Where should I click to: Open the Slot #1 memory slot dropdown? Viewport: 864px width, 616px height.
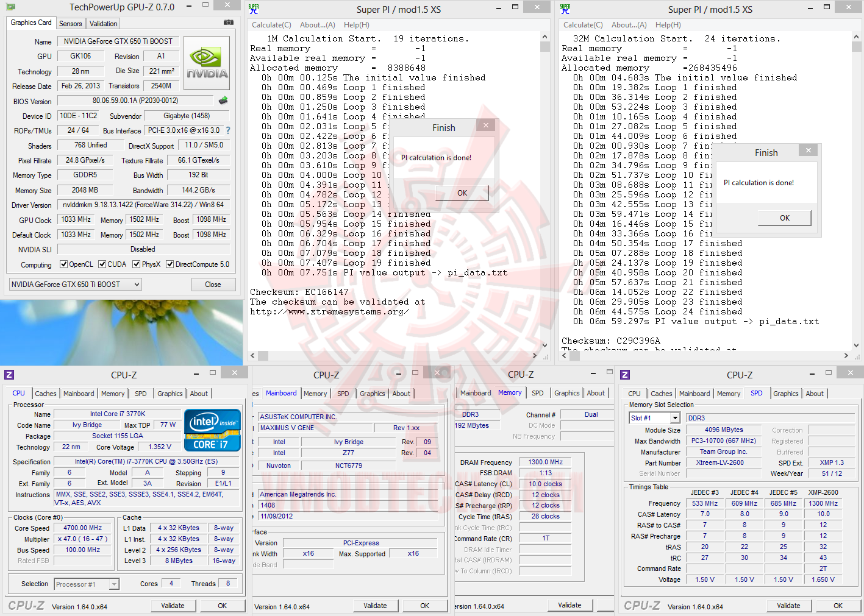pyautogui.click(x=654, y=418)
